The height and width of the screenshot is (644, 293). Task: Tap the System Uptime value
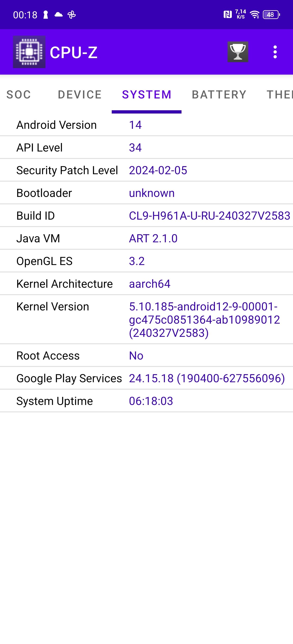point(151,401)
